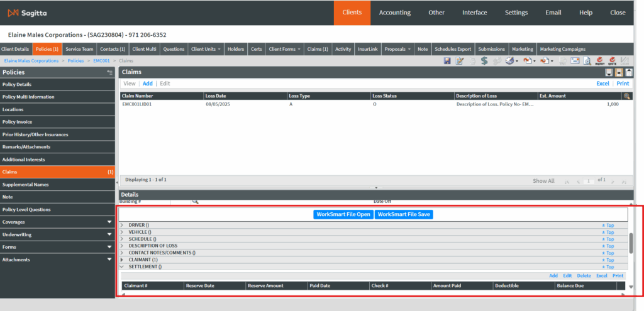Click the Building # lookup magnifier icon
Screen dimensions: 644x311
[196, 202]
